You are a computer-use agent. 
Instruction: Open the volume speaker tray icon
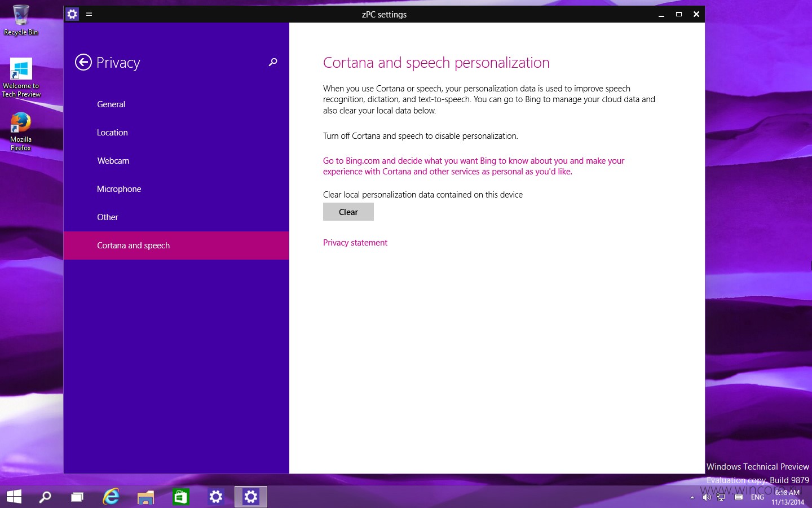(707, 497)
